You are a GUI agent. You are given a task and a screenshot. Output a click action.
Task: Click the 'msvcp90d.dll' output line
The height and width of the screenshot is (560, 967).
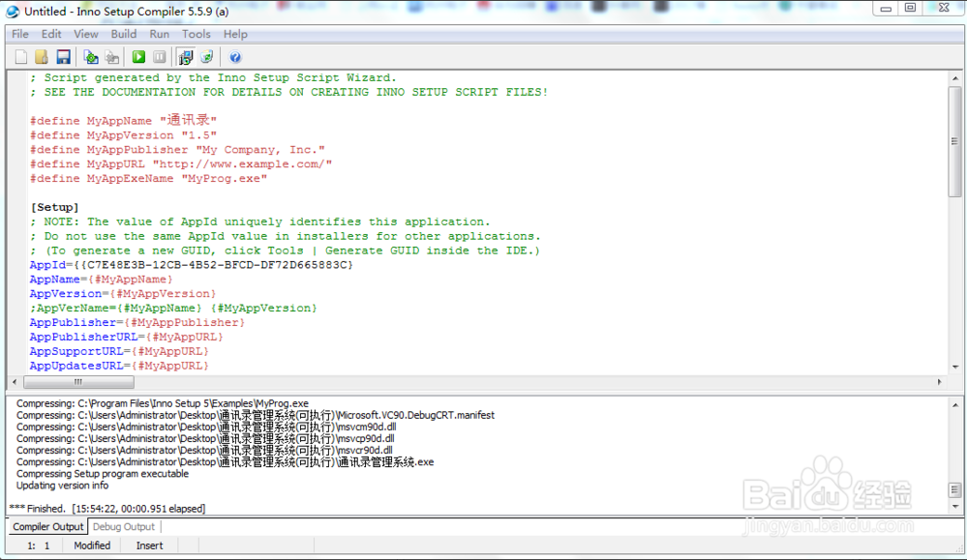click(x=205, y=439)
